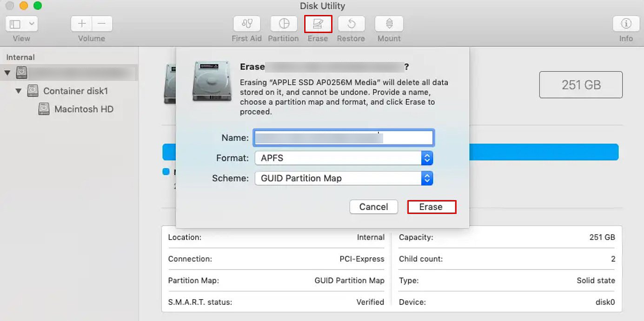
Task: Select the top-level internal disk icon
Action: [x=22, y=73]
